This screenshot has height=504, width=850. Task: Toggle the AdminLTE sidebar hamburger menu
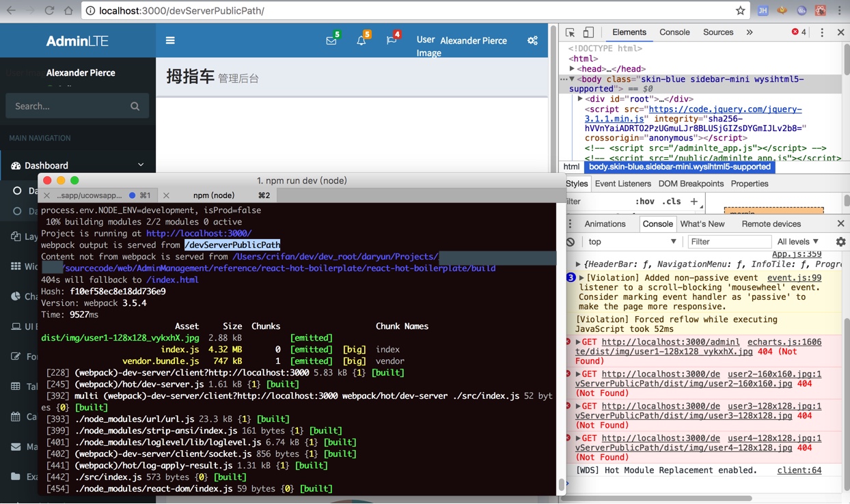coord(170,40)
